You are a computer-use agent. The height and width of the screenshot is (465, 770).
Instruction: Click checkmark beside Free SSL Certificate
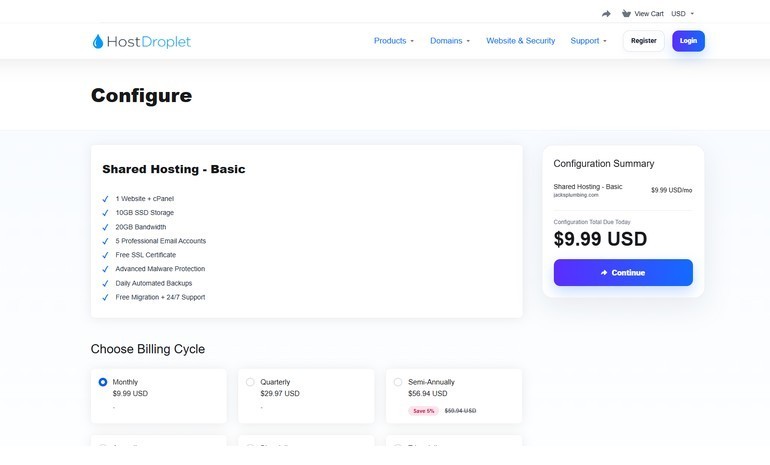(x=105, y=255)
